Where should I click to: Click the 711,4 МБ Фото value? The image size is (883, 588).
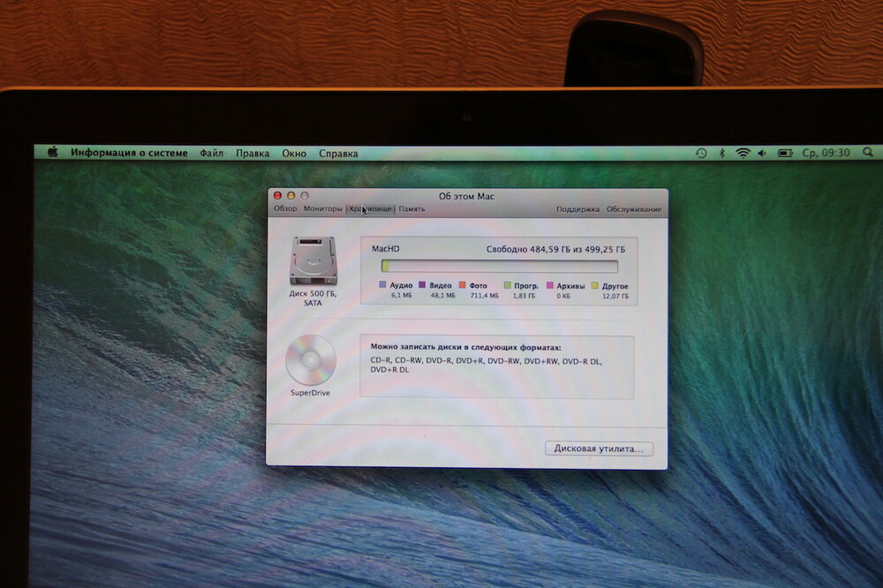484,295
